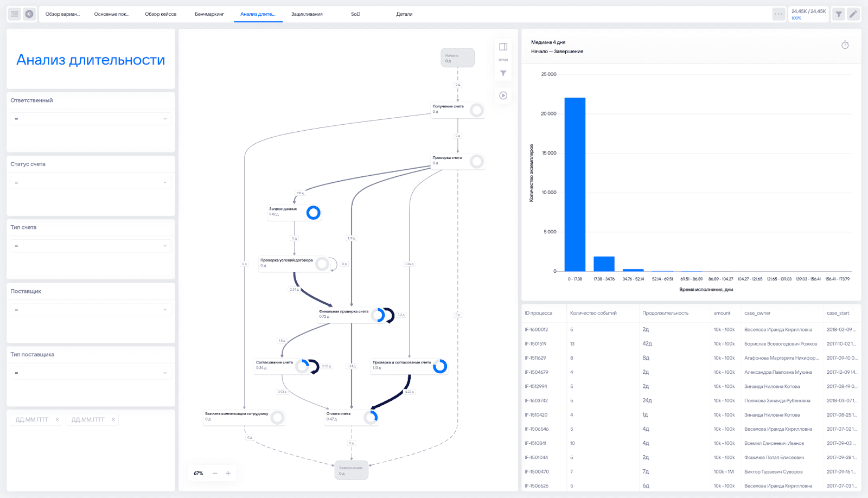Screen dimensions: 868x498
Task: Open the three-dots more options menu
Action: pos(778,14)
